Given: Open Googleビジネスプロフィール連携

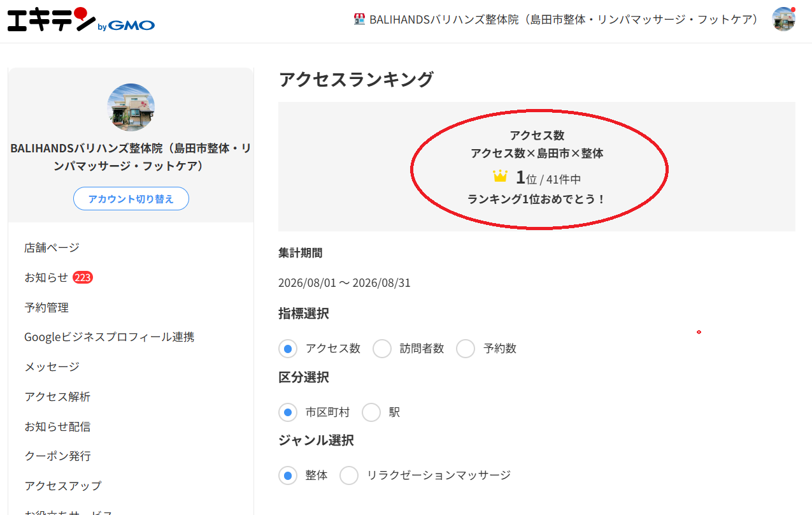Looking at the screenshot, I should click(110, 337).
